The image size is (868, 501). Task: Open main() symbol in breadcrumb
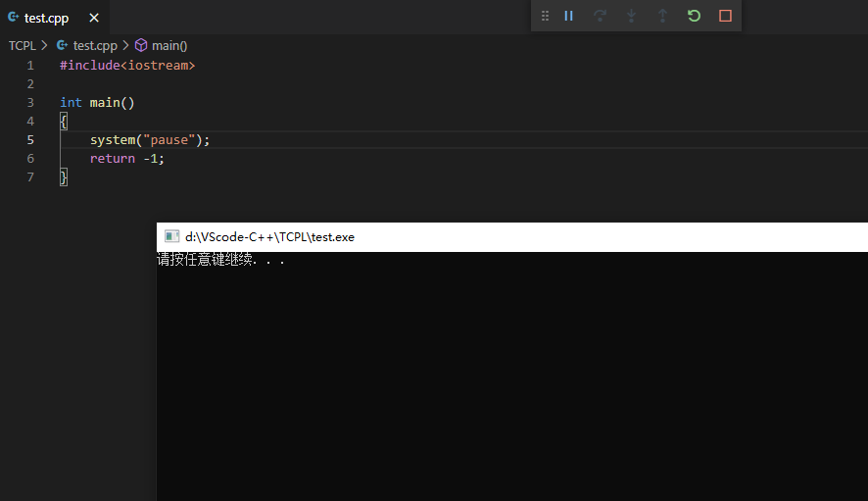(169, 45)
